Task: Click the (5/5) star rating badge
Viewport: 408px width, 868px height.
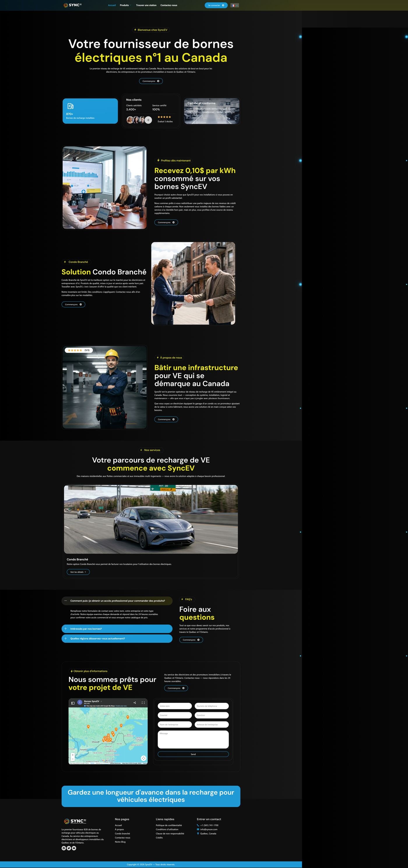Action: tap(79, 350)
